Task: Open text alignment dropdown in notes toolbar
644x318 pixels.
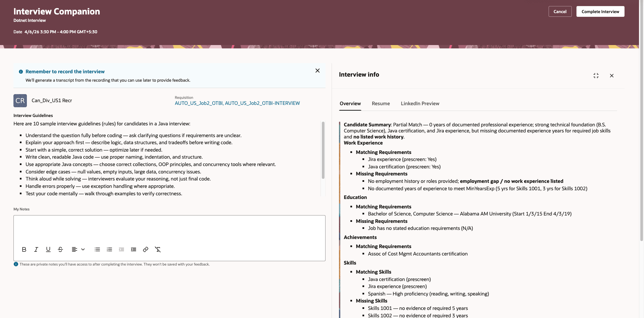Action: (x=78, y=249)
